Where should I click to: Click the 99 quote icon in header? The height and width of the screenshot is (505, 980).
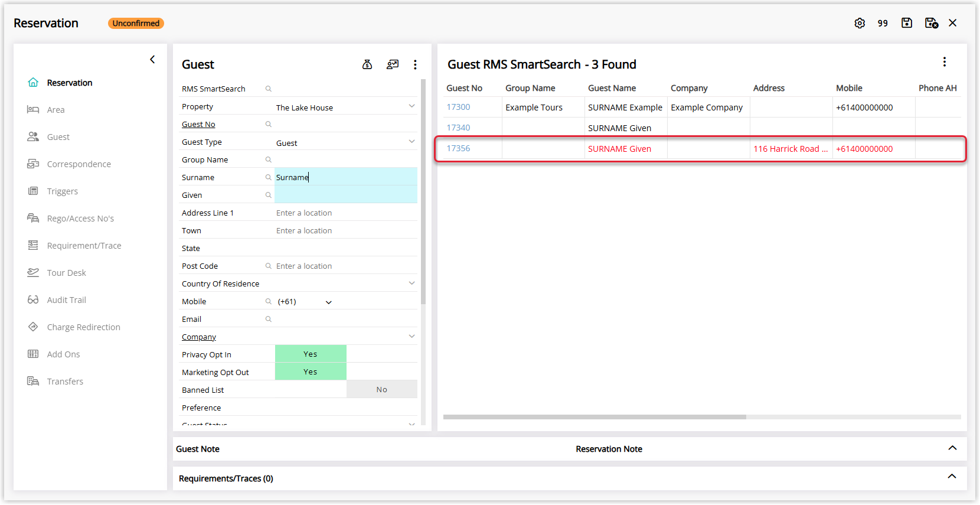(883, 23)
